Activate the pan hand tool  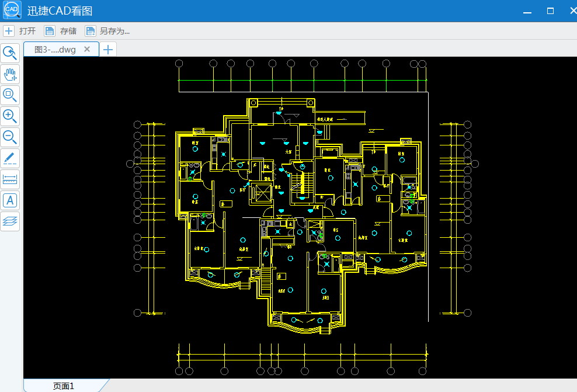pos(11,74)
